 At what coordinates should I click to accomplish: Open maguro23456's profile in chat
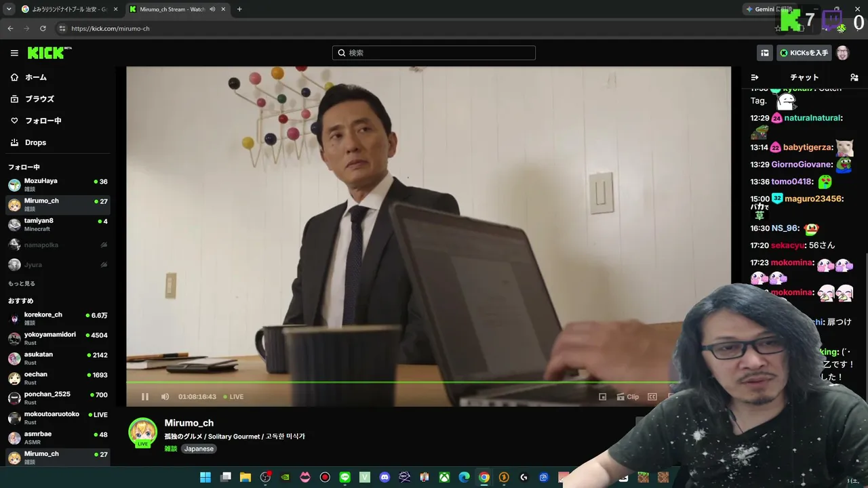(813, 199)
